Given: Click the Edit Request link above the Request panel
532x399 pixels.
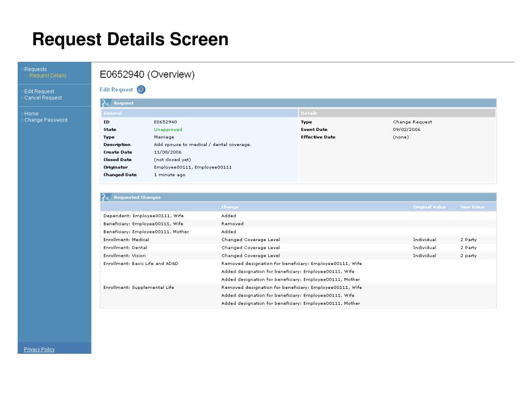Looking at the screenshot, I should pyautogui.click(x=116, y=89).
